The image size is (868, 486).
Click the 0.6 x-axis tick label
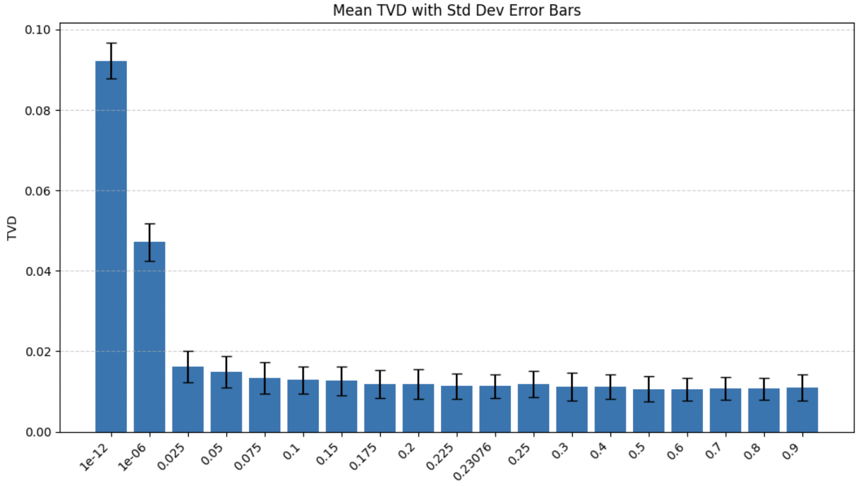tap(675, 451)
